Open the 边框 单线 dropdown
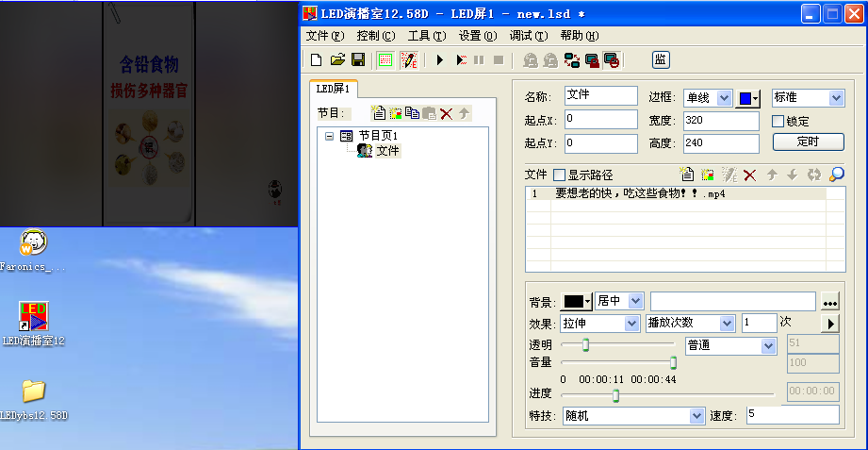Viewport: 868px width, 450px height. pos(724,98)
